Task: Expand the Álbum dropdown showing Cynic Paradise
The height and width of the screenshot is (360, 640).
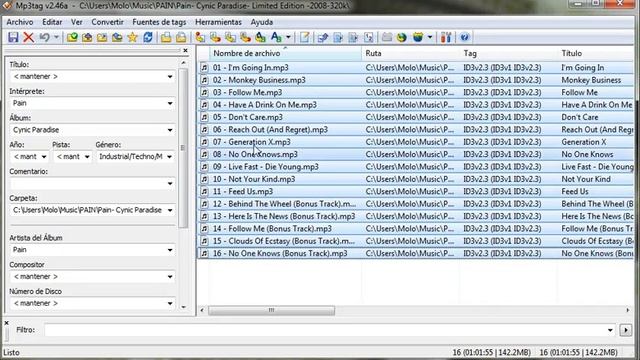Action: coord(170,130)
